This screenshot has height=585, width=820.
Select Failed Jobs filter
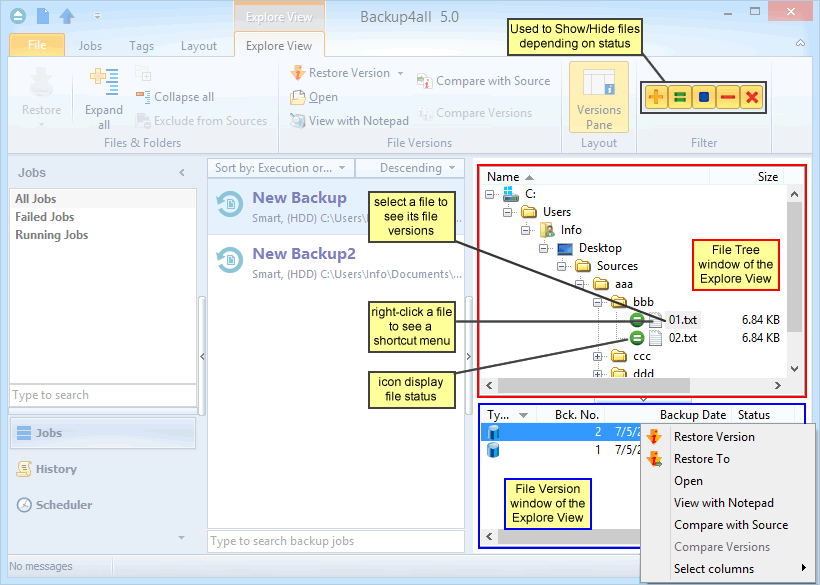tap(102, 216)
